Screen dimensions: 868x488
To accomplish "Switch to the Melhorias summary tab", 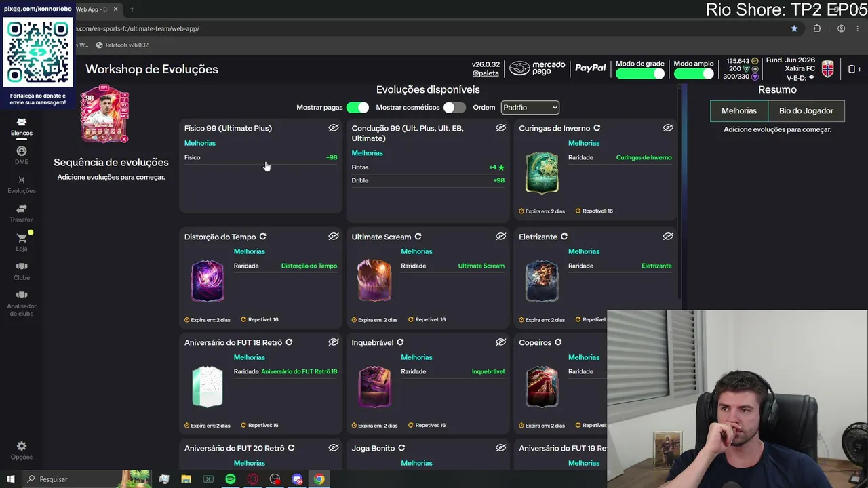I will pyautogui.click(x=739, y=110).
